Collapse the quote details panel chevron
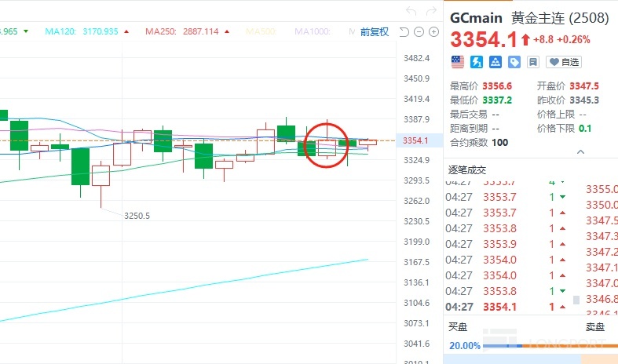The image size is (618, 364). [x=580, y=152]
